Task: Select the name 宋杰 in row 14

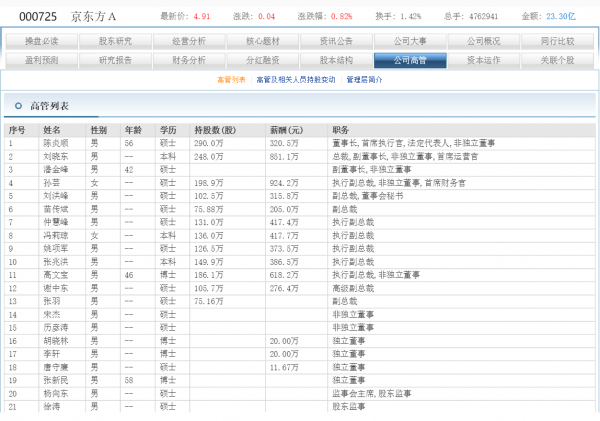Action: (x=52, y=315)
